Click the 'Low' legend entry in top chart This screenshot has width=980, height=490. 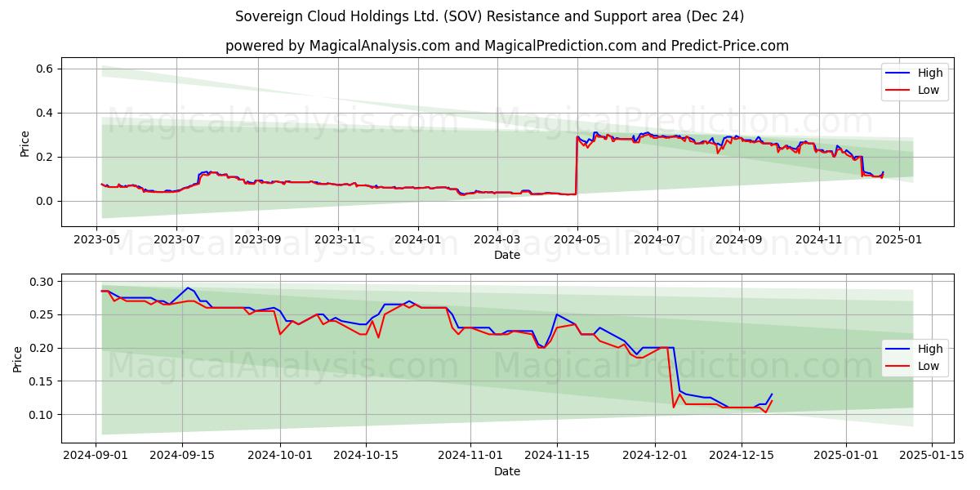[929, 90]
